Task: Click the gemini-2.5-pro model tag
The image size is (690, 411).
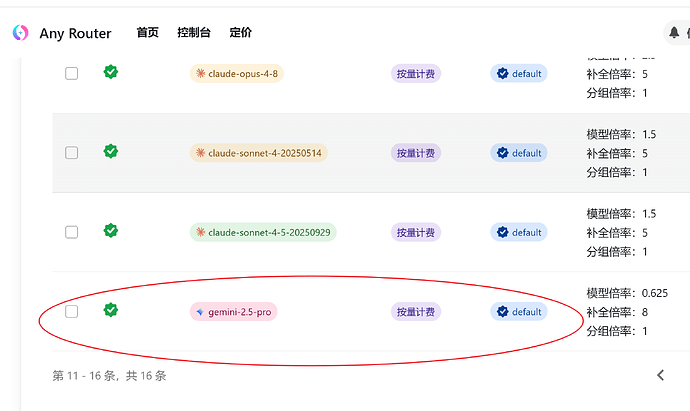Action: [234, 312]
